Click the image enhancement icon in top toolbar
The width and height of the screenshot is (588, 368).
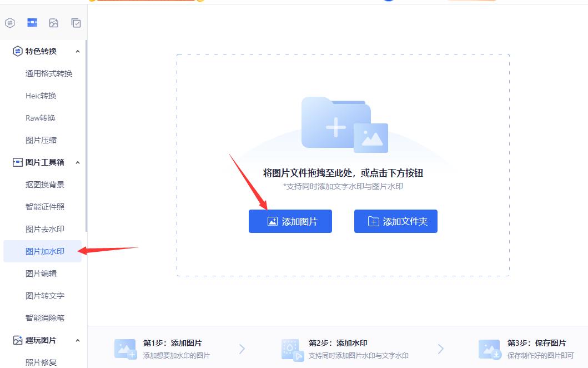(53, 23)
